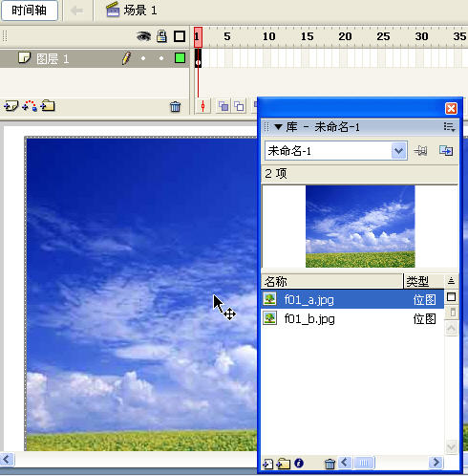468x476 pixels.
Task: Click the center frame button
Action: pyautogui.click(x=202, y=106)
